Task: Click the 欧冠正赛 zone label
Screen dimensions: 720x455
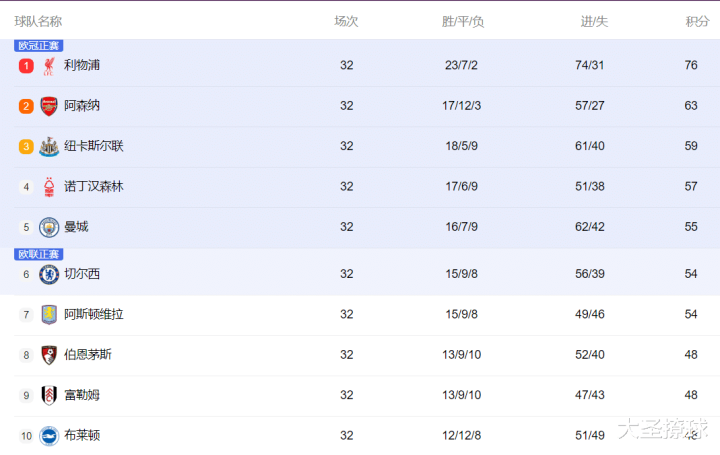Action: [39, 46]
